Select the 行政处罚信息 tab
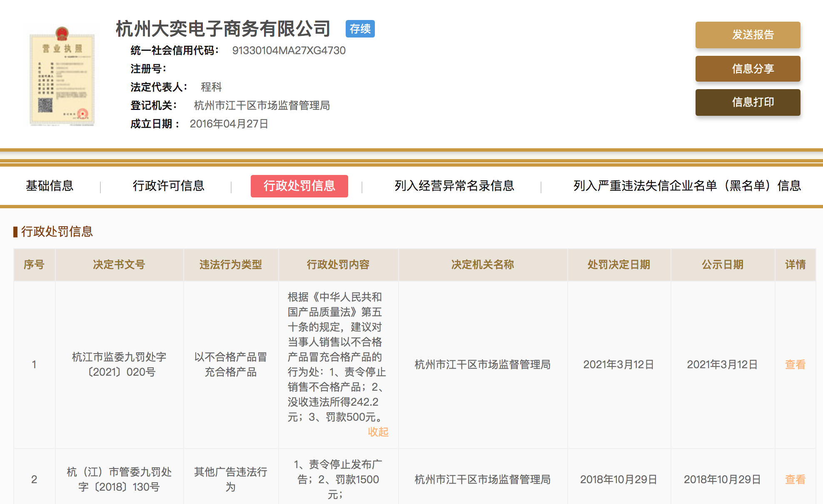 click(x=299, y=186)
